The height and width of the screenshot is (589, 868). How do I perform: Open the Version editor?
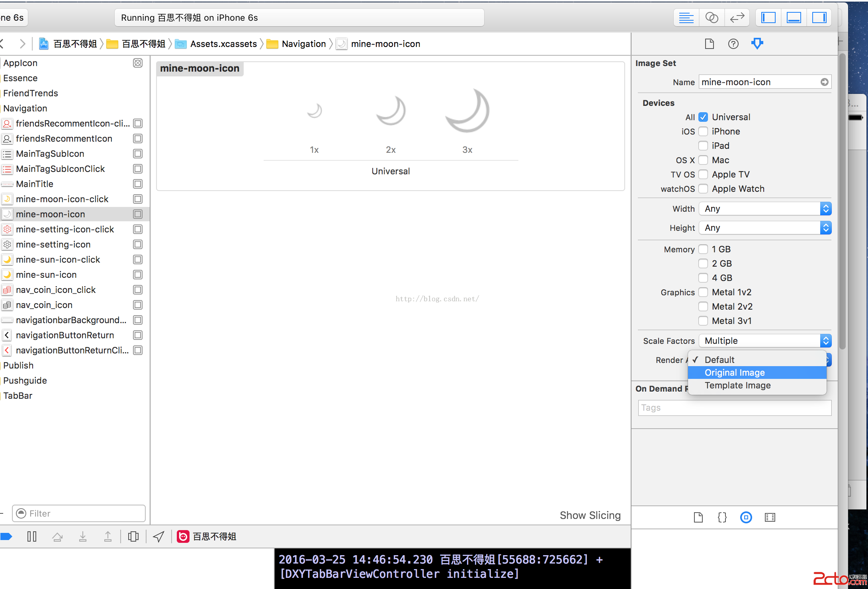pos(737,18)
